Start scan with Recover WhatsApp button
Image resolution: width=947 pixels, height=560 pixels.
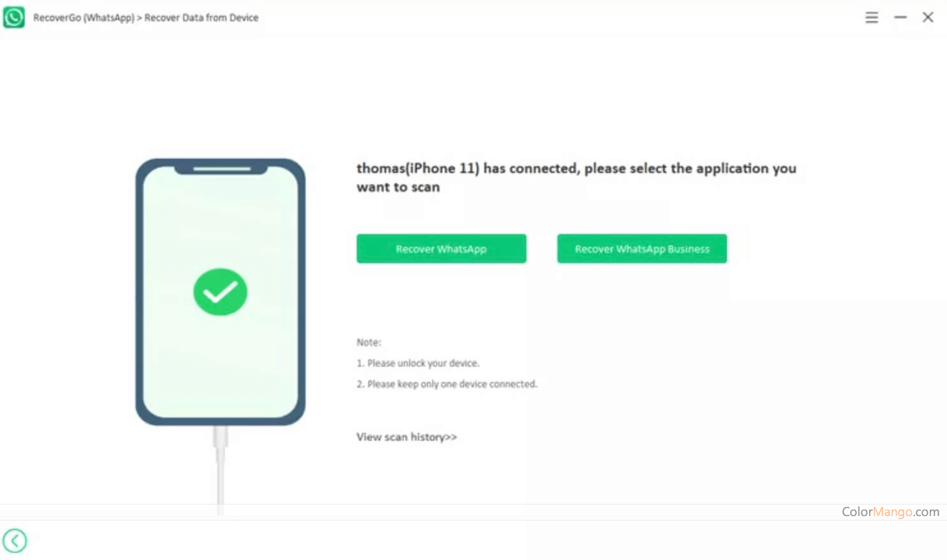[x=441, y=249]
